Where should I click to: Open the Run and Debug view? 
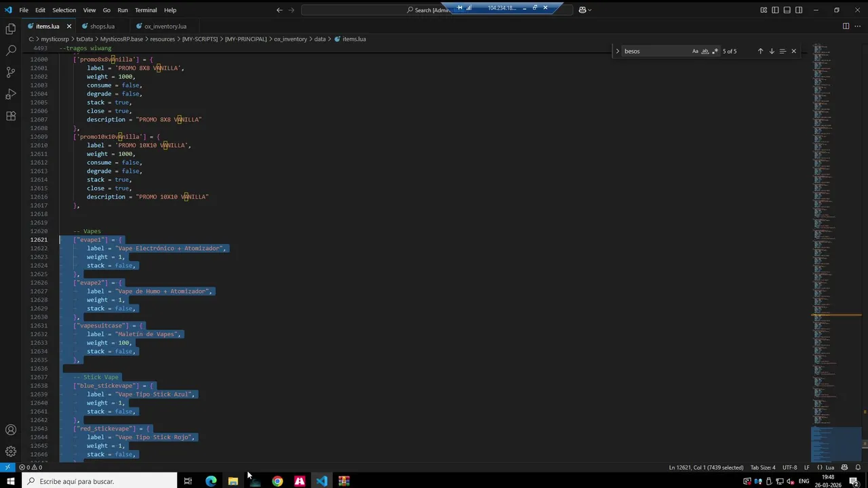[10, 94]
